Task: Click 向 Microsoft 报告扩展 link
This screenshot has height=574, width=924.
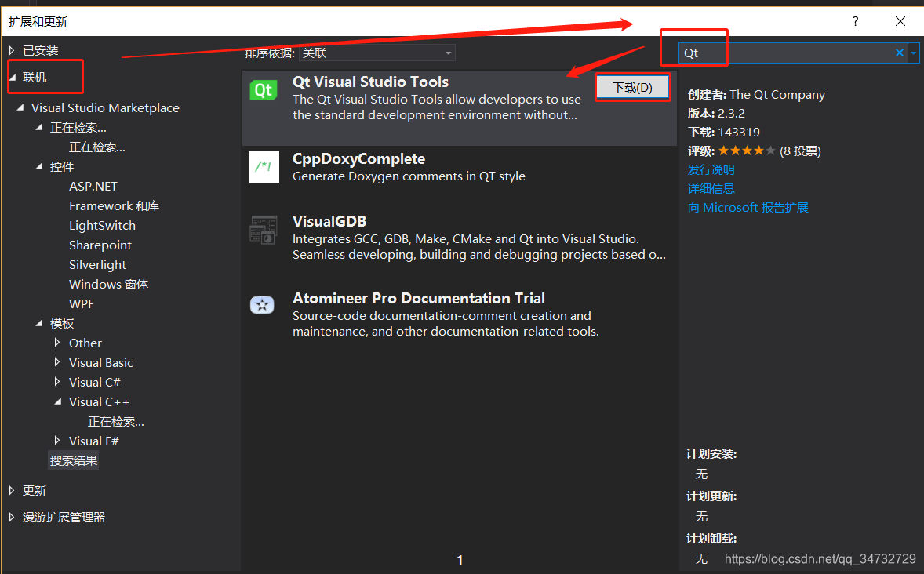Action: click(748, 208)
